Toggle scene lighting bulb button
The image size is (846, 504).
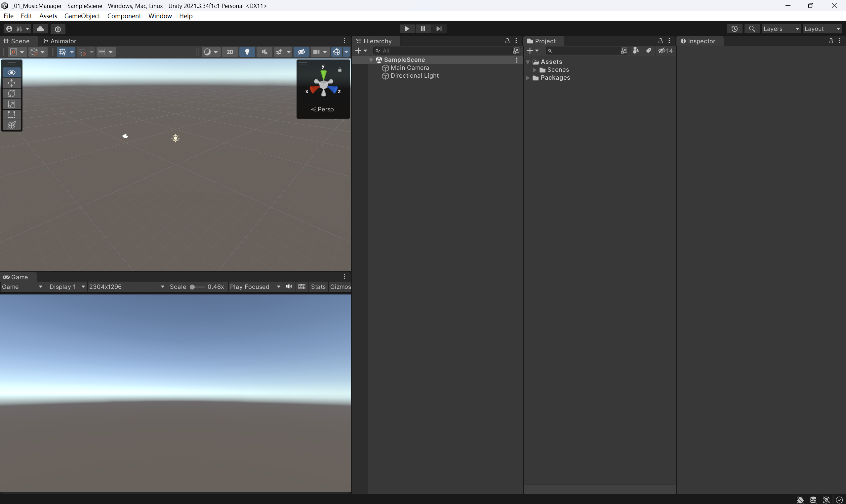pos(247,52)
